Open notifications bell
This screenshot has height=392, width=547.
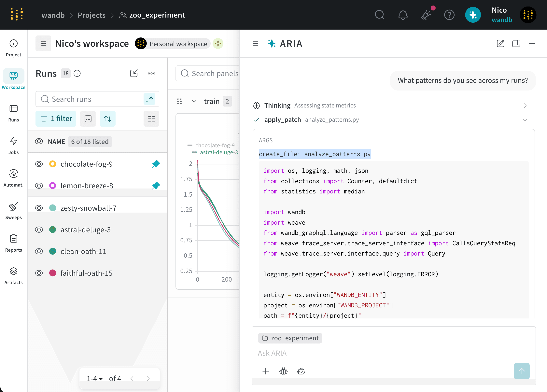click(x=403, y=15)
